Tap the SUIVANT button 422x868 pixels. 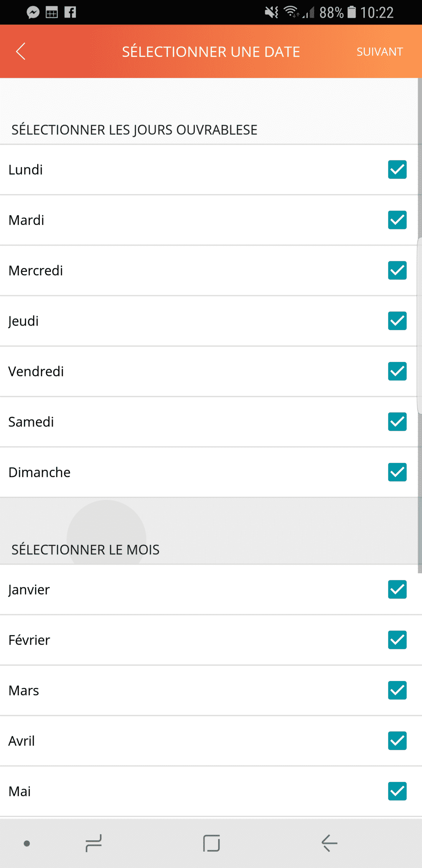pos(379,52)
